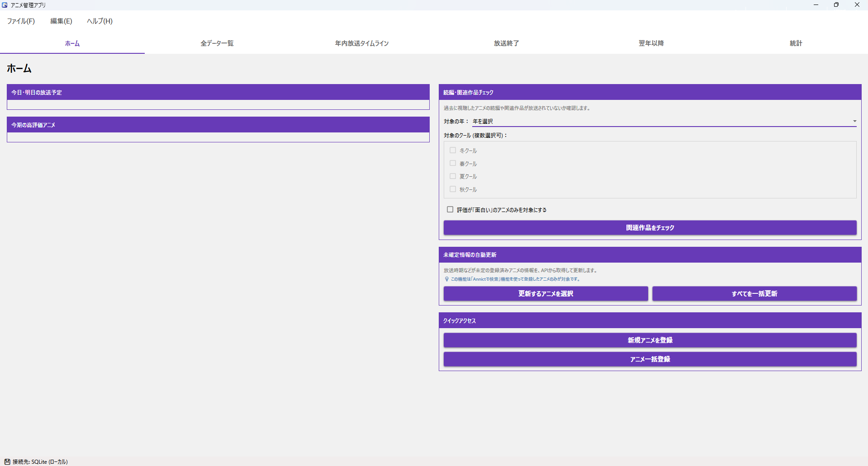Click the クイックアクセス header
Viewport: 868px width, 466px height.
click(650, 320)
